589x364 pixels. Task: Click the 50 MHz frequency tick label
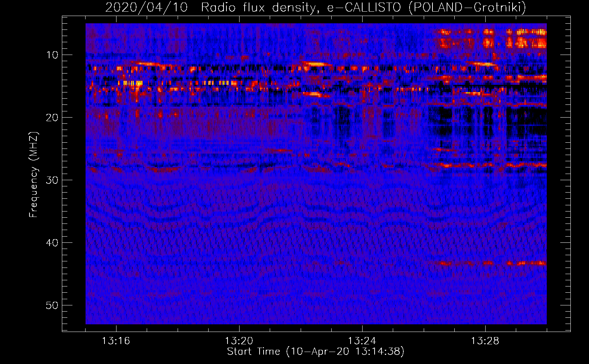tap(52, 305)
